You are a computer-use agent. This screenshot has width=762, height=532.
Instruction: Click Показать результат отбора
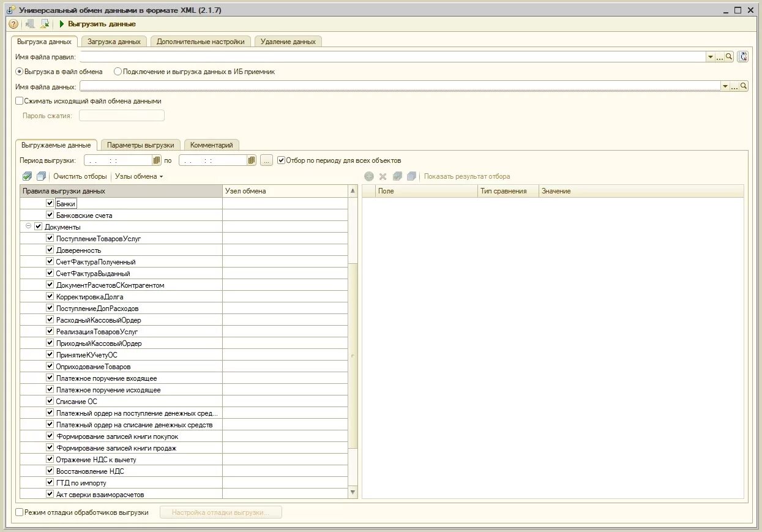tap(467, 176)
